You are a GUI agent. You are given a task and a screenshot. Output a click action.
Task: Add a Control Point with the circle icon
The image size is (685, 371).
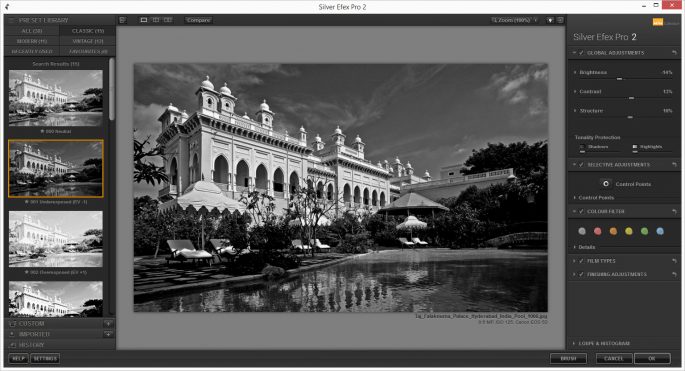click(605, 184)
